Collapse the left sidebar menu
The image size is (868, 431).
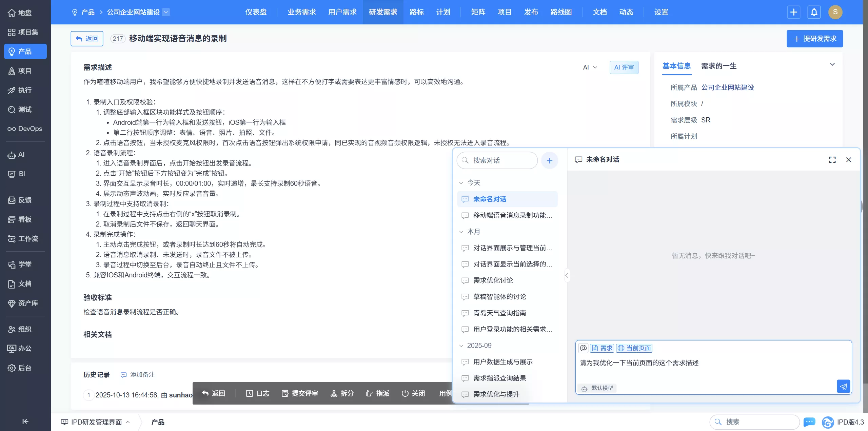click(25, 421)
